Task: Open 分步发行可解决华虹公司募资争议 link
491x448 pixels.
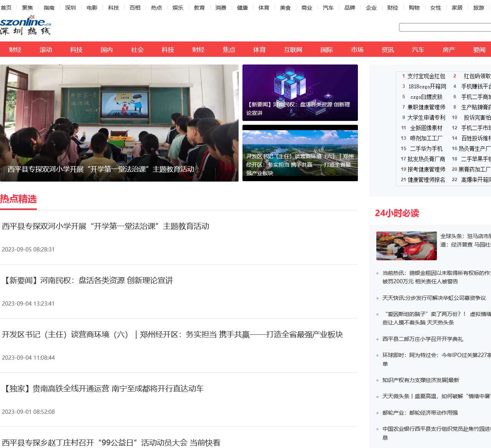Action: (x=434, y=298)
